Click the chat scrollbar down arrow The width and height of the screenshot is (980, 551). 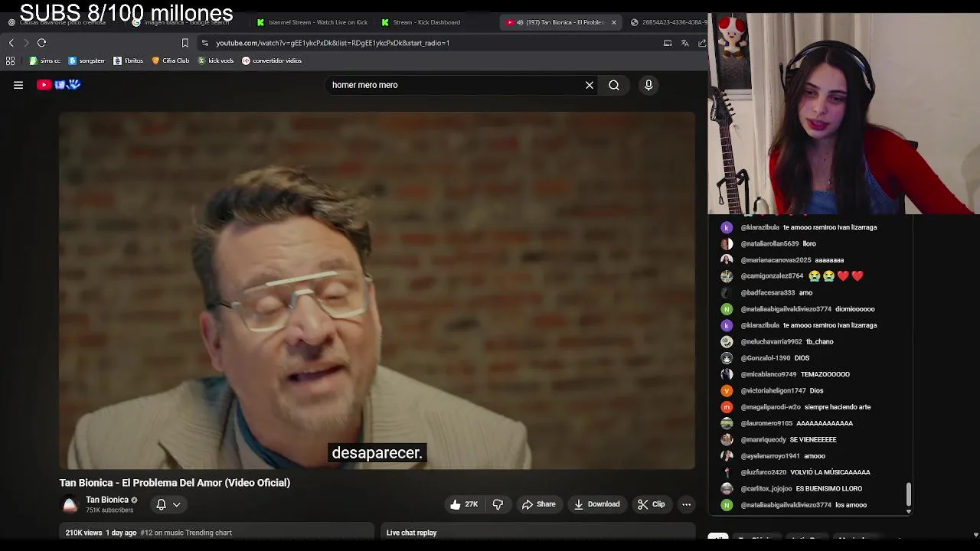[x=909, y=511]
